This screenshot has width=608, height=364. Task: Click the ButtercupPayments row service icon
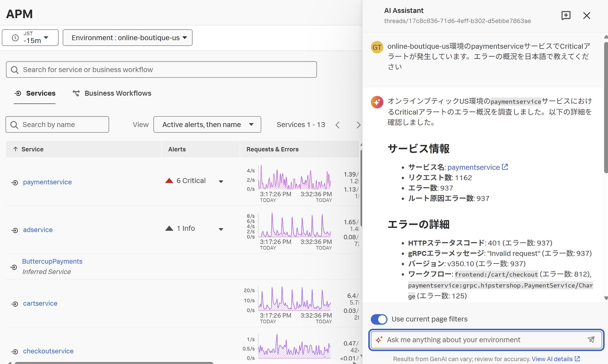tap(14, 267)
